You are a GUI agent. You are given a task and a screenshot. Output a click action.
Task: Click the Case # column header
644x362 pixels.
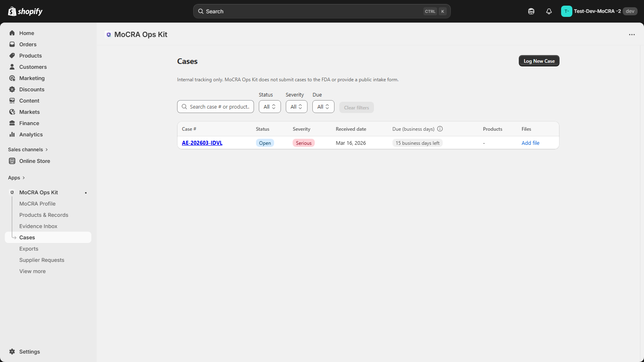tap(189, 129)
